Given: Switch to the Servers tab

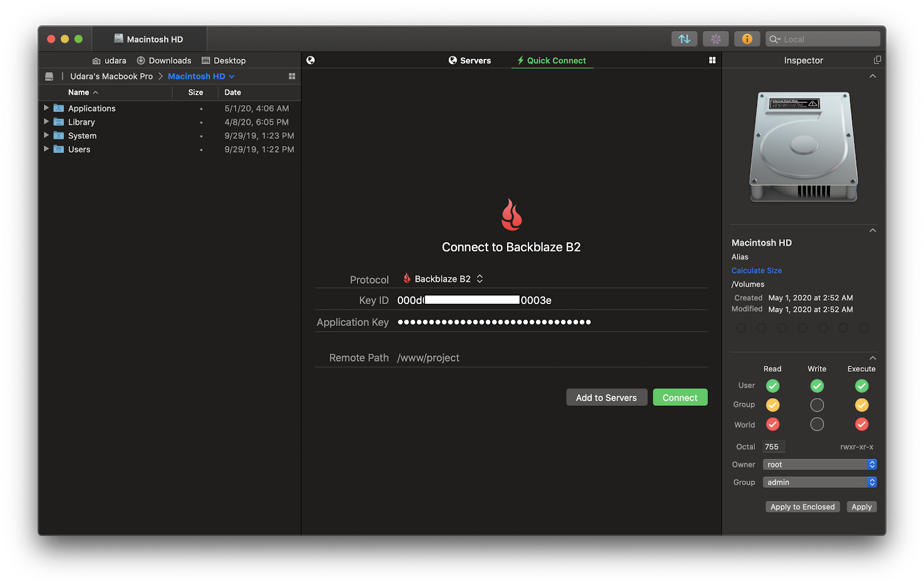Looking at the screenshot, I should [470, 61].
